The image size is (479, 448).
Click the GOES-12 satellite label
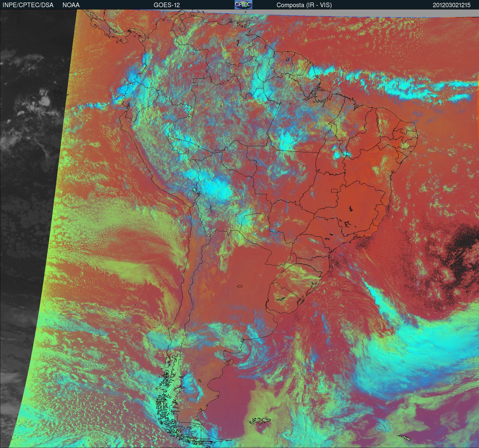tap(167, 5)
